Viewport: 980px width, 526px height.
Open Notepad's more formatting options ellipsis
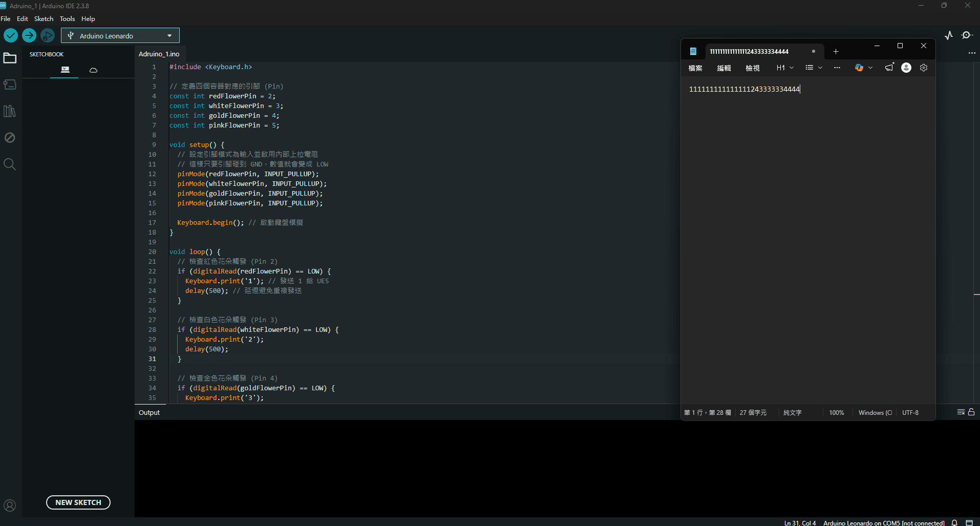tap(837, 68)
